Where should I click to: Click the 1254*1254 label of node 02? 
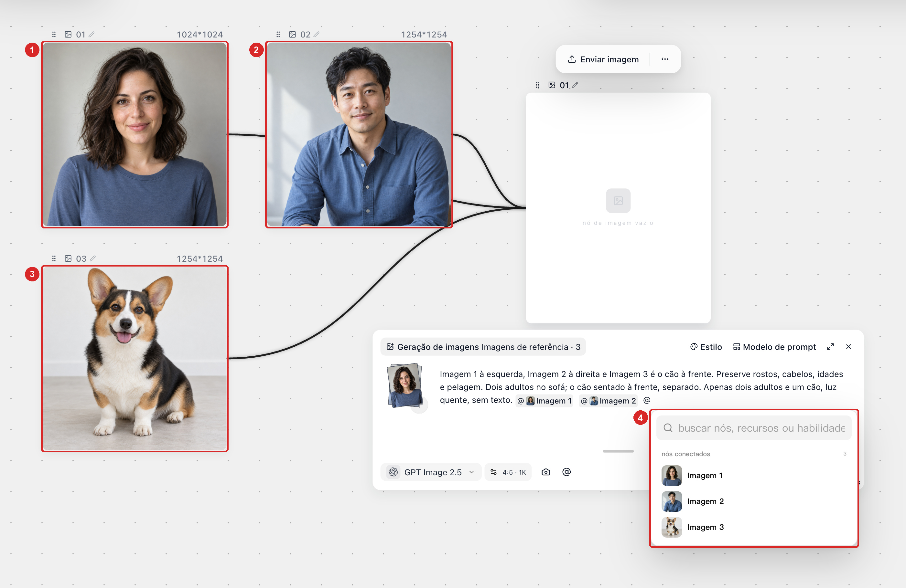[x=424, y=35]
